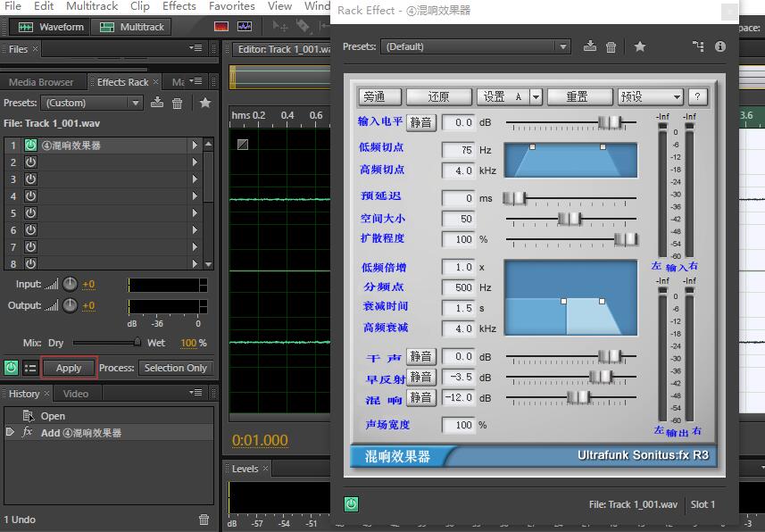Click the Output gain knob
The height and width of the screenshot is (532, 765).
click(71, 305)
